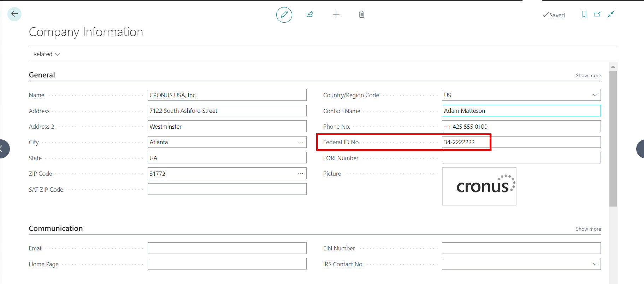644x284 pixels.
Task: Toggle the pencil edit mode icon
Action: coord(284,15)
